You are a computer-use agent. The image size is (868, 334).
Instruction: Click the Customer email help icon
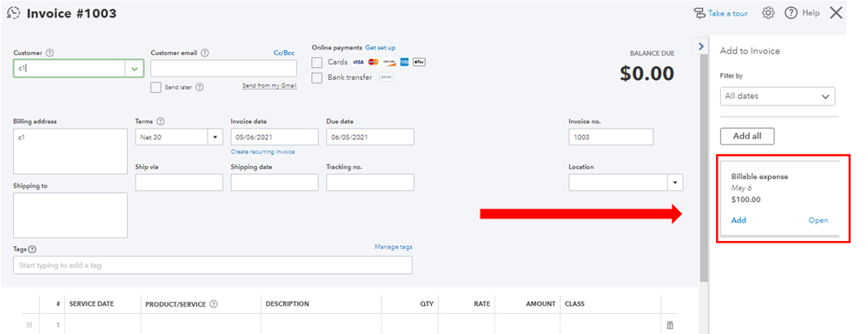coord(205,53)
